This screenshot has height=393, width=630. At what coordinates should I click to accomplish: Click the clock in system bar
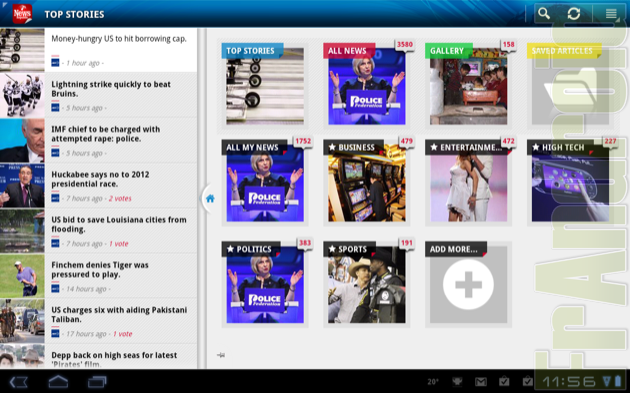pyautogui.click(x=569, y=381)
